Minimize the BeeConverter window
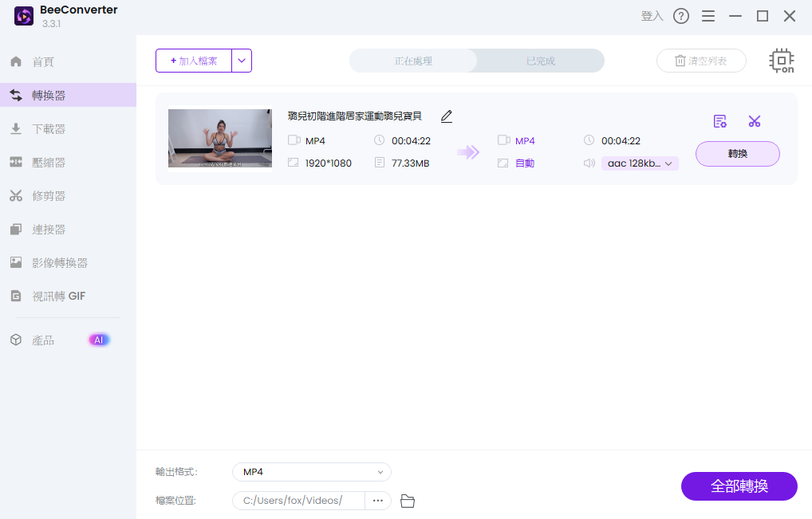Image resolution: width=812 pixels, height=519 pixels. point(735,16)
